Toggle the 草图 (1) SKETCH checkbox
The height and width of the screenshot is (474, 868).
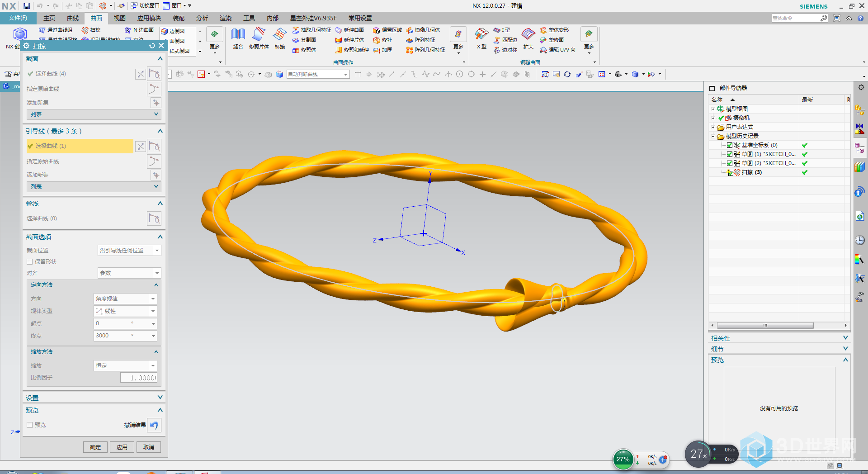pos(730,154)
